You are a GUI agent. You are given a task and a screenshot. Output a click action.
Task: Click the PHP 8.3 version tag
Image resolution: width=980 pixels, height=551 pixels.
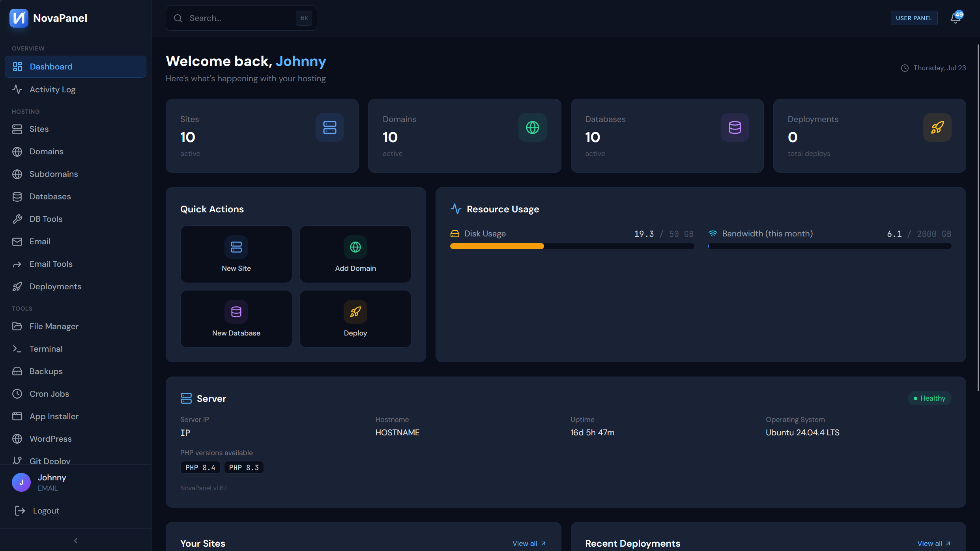click(x=244, y=467)
